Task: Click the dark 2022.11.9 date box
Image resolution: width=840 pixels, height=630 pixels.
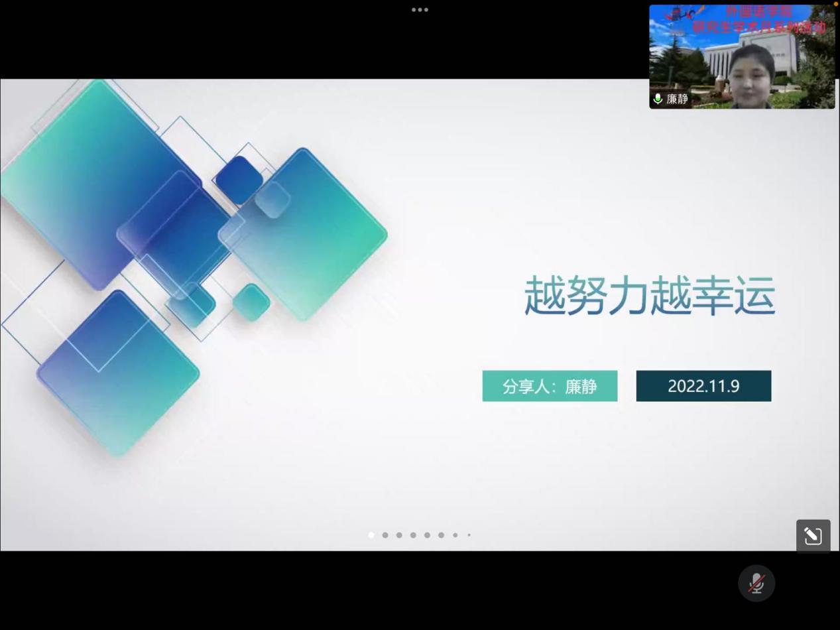Action: point(703,386)
